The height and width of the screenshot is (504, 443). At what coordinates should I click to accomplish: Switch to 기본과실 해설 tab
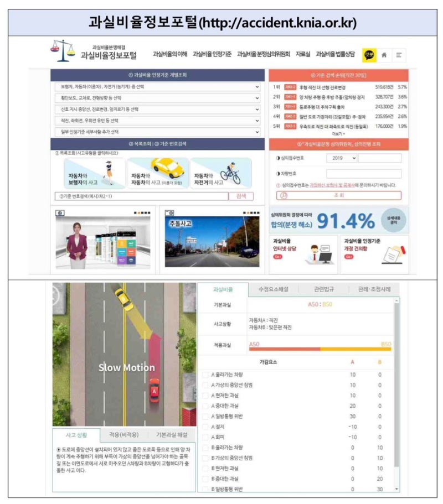point(172,435)
